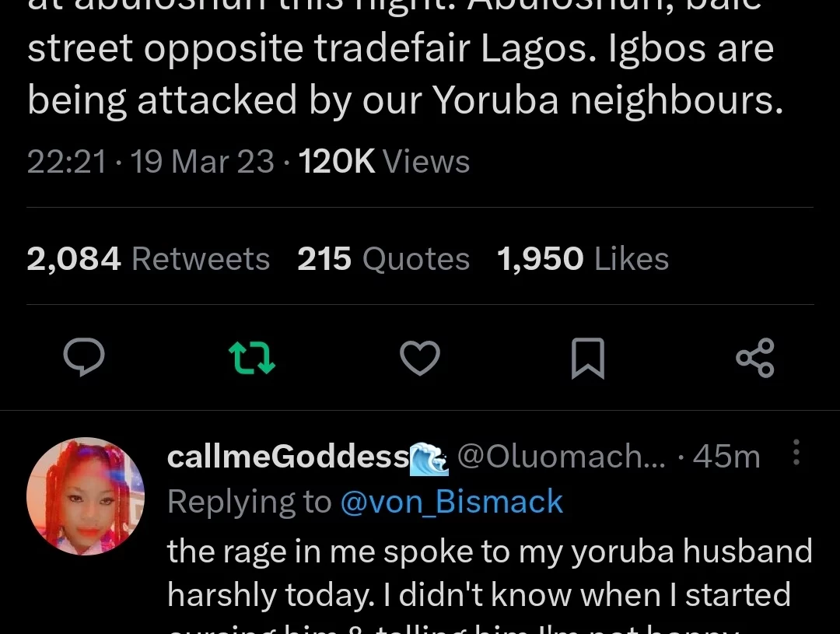Tap the reply speech bubble icon
Screen dimensions: 840x634
84,357
